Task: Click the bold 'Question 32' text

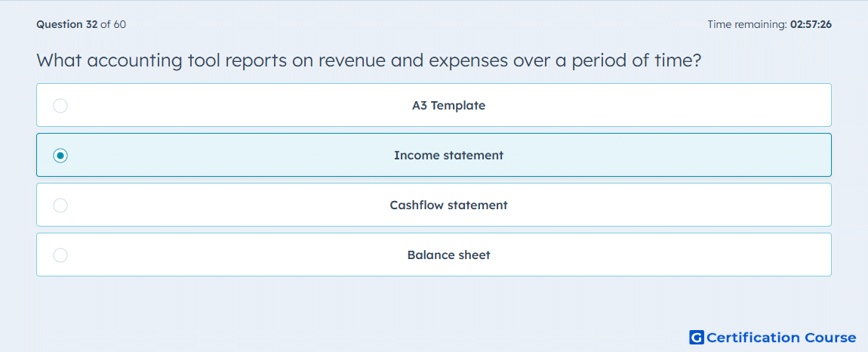Action: click(67, 24)
